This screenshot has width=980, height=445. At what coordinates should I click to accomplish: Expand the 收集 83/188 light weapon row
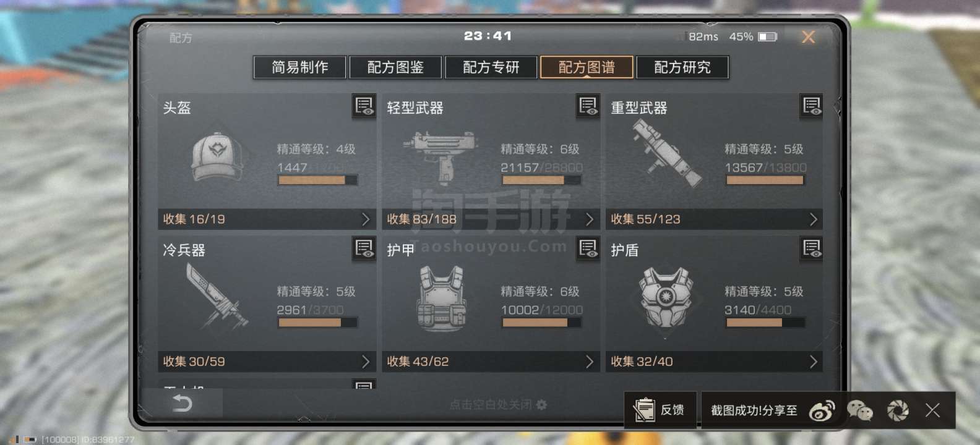pyautogui.click(x=491, y=219)
